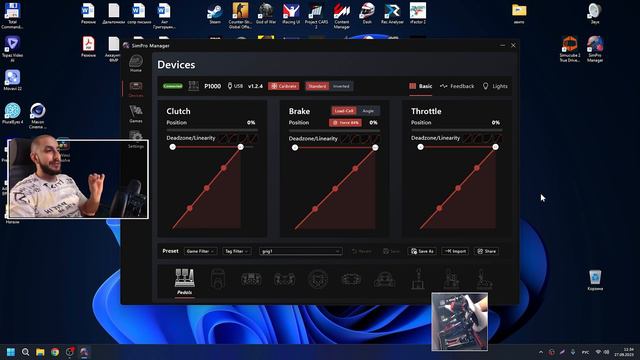Click Throttle deadzone right slider handle
Viewport: 640px width, 360px height.
click(x=495, y=147)
